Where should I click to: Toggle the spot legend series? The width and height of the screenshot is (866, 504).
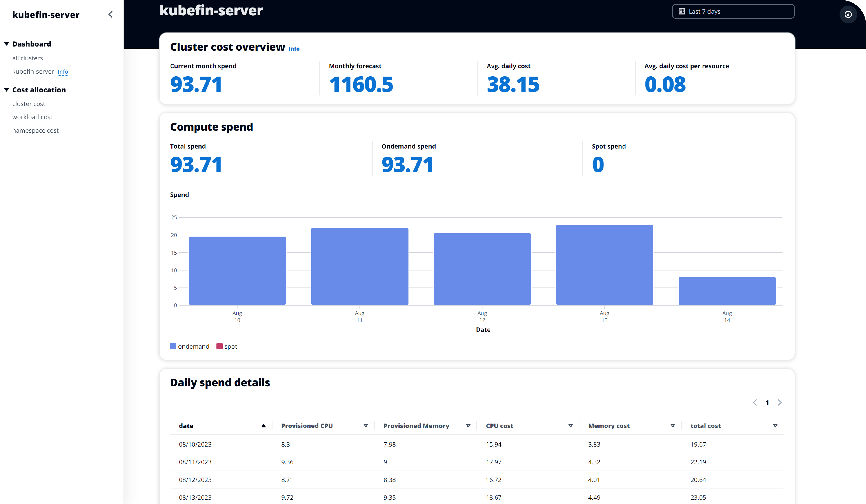227,346
